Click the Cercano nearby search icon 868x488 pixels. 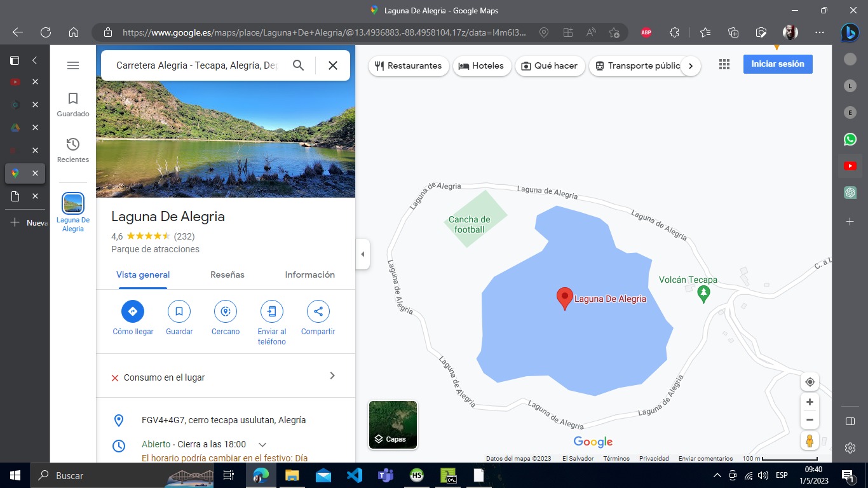pyautogui.click(x=226, y=311)
